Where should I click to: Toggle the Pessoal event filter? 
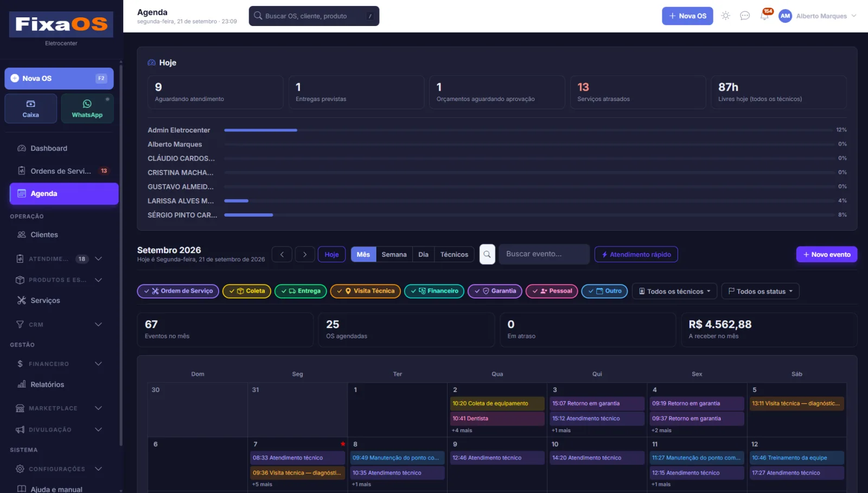click(x=552, y=291)
